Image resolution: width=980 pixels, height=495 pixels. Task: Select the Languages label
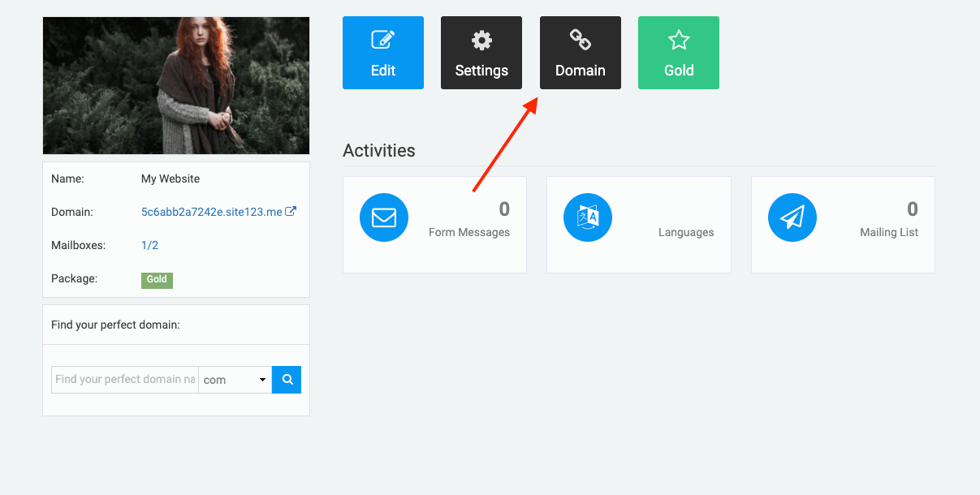coord(686,232)
